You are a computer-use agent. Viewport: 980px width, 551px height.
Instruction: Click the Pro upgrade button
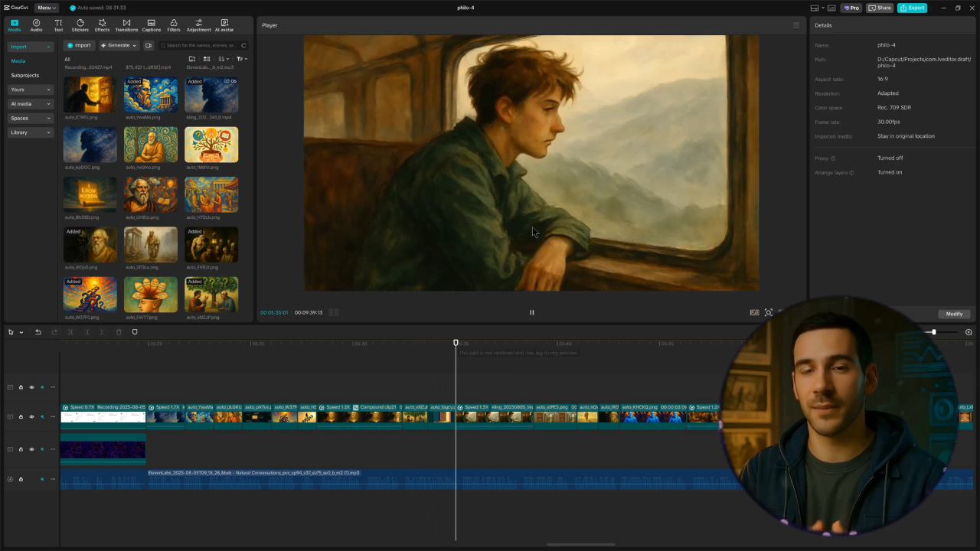[x=851, y=8]
